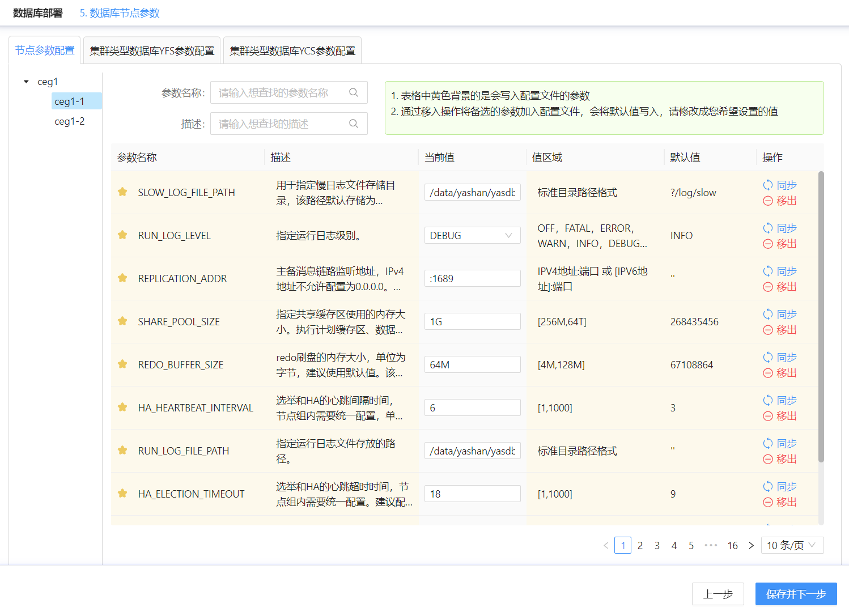The height and width of the screenshot is (616, 849).
Task: Click the star icon beside HA_HEARTBEAT_INTERVAL
Action: coord(122,407)
